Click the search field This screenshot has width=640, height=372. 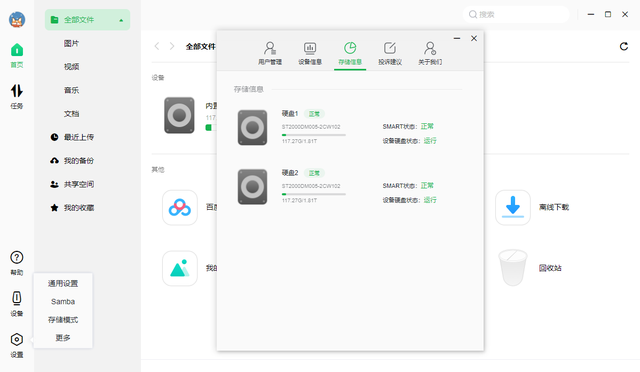516,15
